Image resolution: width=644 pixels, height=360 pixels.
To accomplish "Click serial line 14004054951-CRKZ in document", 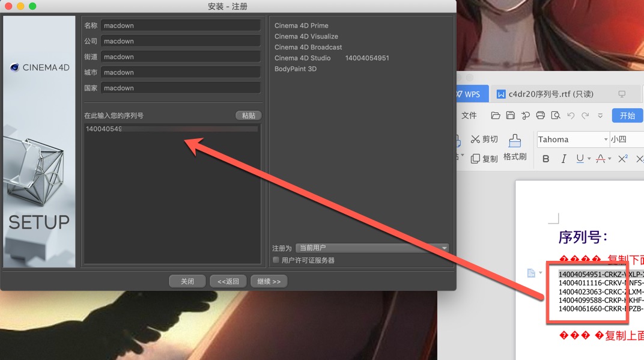I will (x=601, y=274).
